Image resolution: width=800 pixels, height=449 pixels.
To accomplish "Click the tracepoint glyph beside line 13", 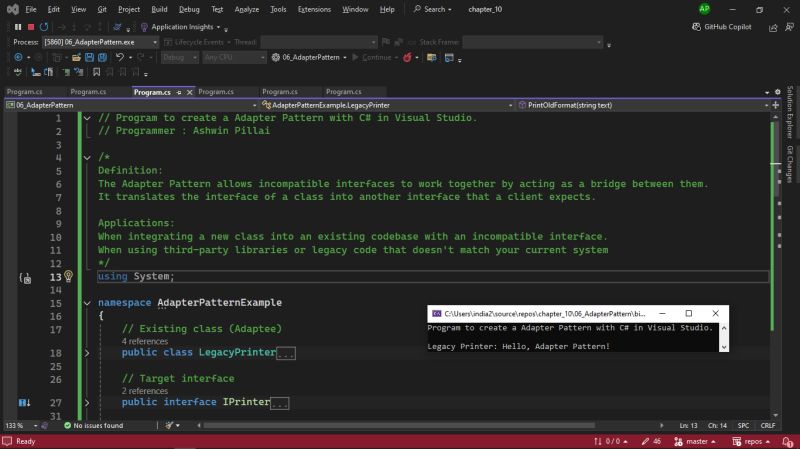I will point(25,278).
